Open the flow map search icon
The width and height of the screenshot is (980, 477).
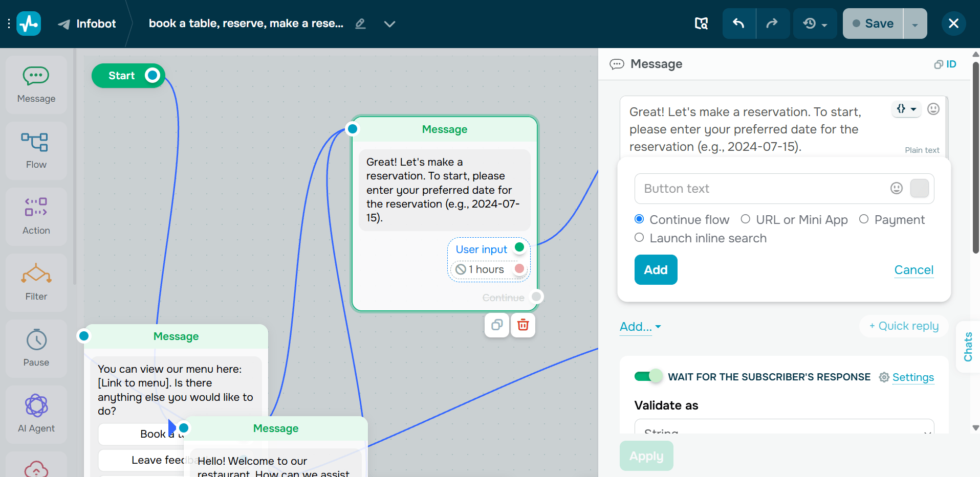[701, 24]
